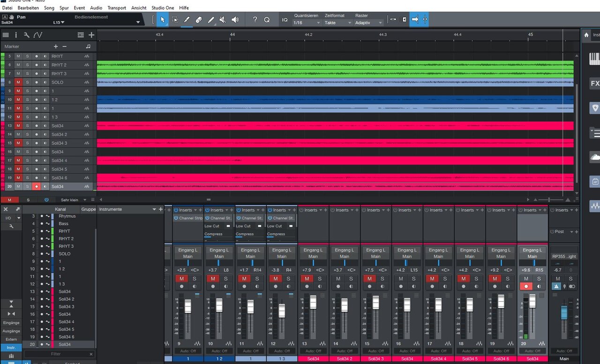Open the track inspector i icon
This screenshot has height=364, width=600.
(x=16, y=35)
